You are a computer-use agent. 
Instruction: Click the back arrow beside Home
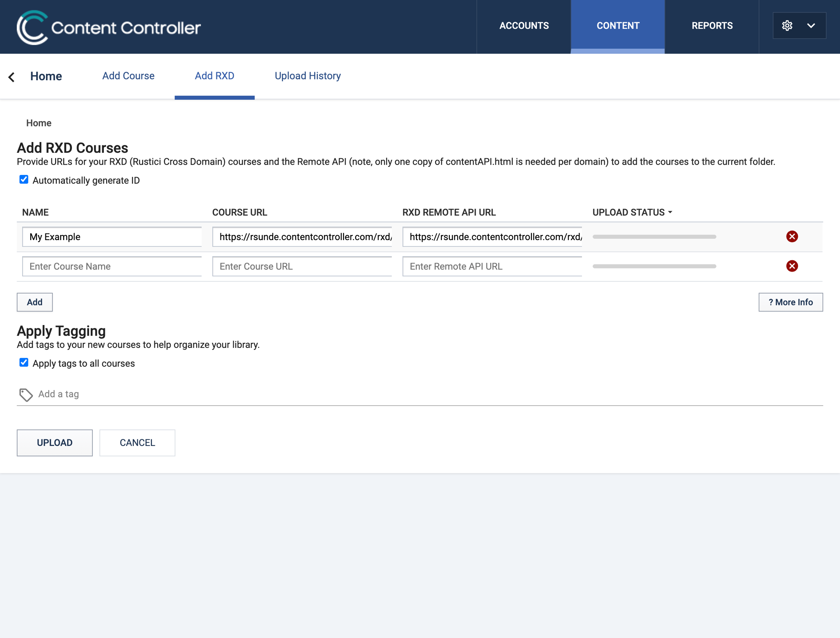[x=11, y=77]
